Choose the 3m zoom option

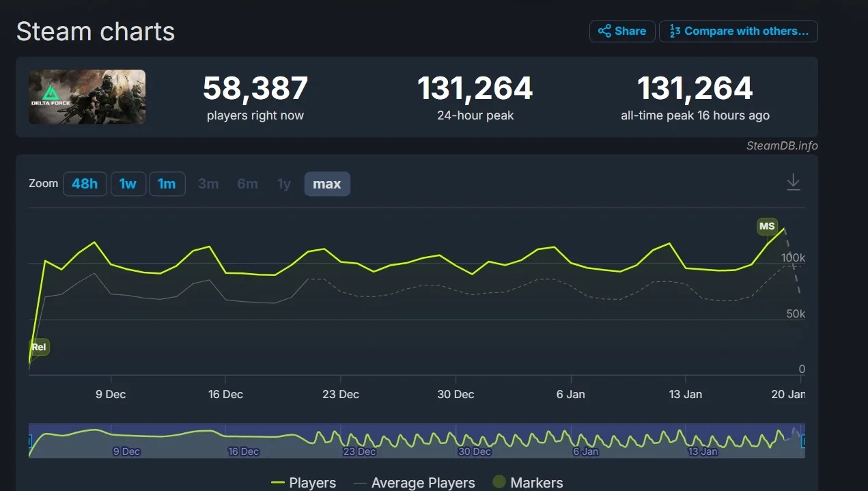click(208, 184)
